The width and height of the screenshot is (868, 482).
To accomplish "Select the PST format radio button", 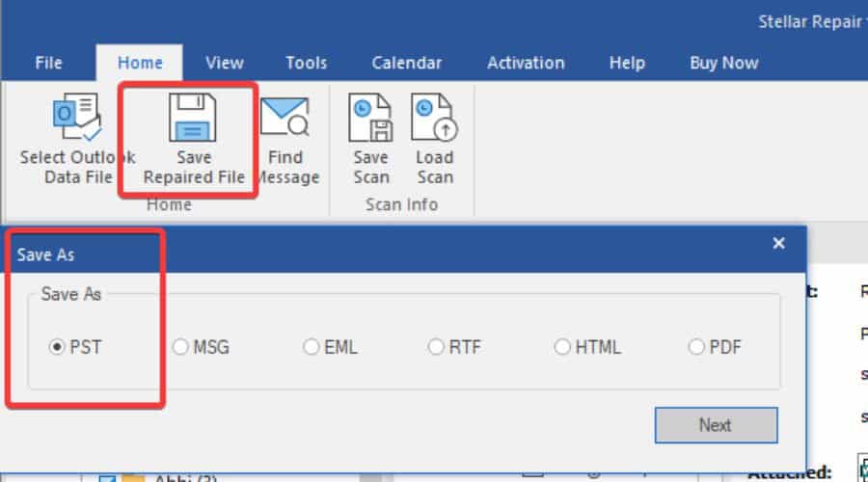I will tap(57, 347).
